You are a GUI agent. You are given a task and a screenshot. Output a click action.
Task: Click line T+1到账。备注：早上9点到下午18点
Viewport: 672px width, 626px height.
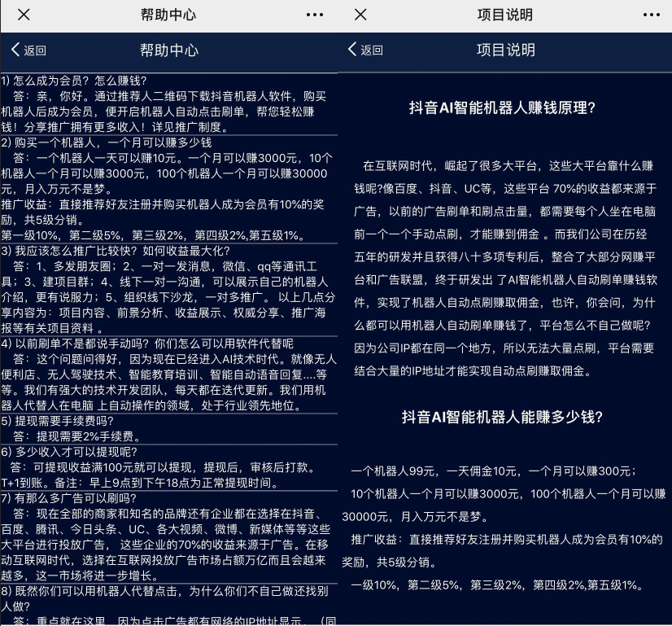[x=141, y=483]
